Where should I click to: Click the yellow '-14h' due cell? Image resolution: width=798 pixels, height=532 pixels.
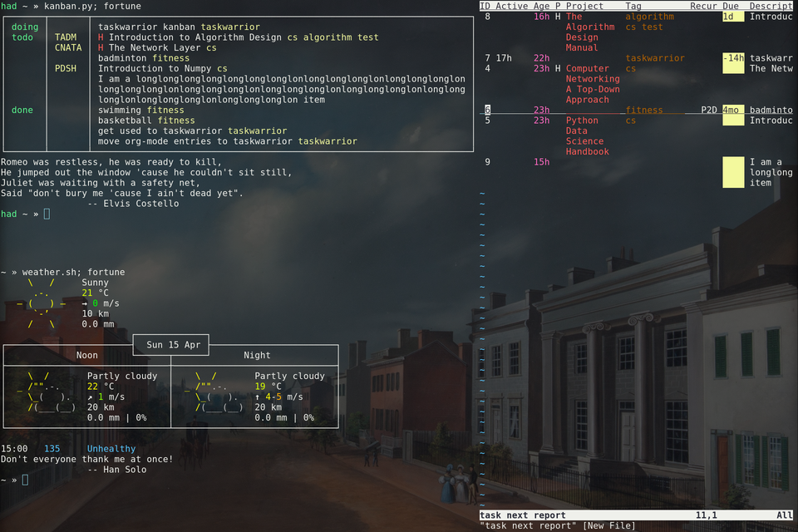point(733,58)
